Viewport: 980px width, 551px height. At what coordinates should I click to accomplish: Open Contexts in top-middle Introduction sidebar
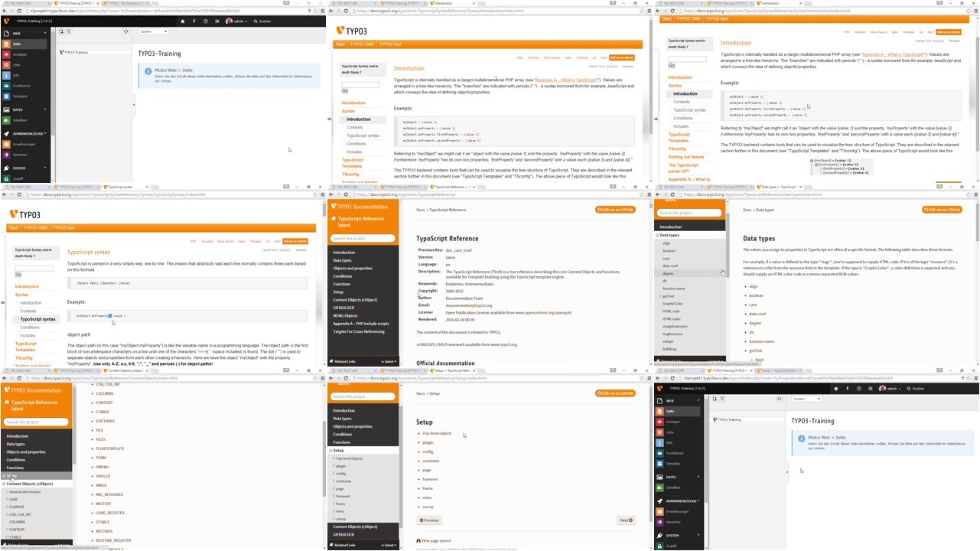coord(355,127)
